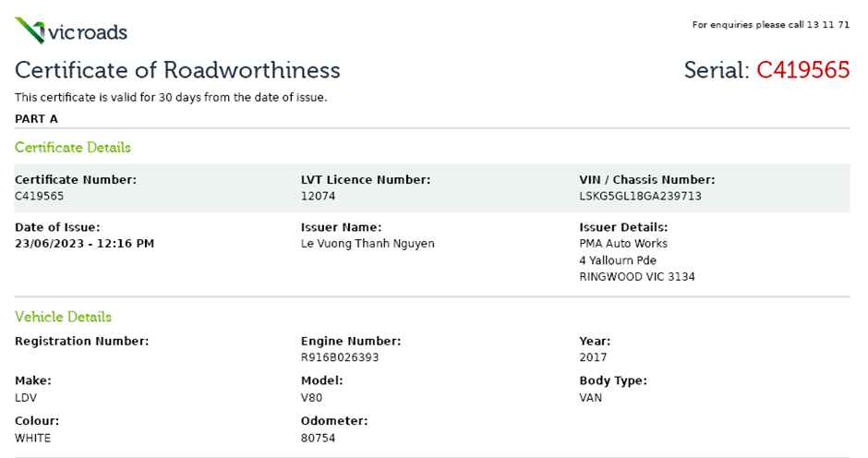This screenshot has width=868, height=458.
Task: Click the VIN number LSKG5GL18GA239713
Action: pyautogui.click(x=640, y=196)
